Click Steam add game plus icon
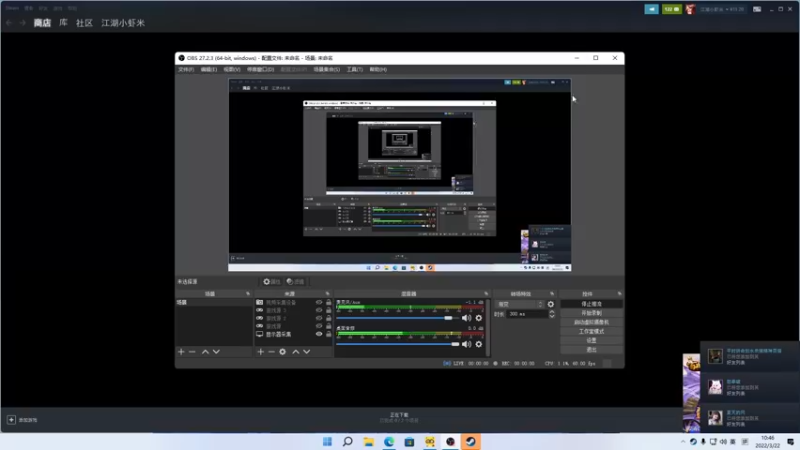The height and width of the screenshot is (450, 800). [11, 420]
